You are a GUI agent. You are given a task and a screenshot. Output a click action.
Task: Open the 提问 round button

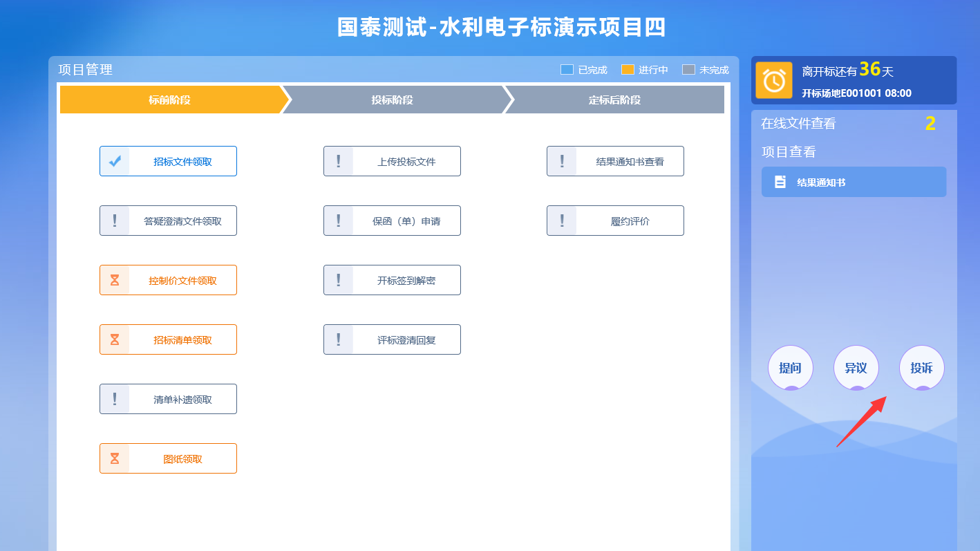pyautogui.click(x=790, y=368)
